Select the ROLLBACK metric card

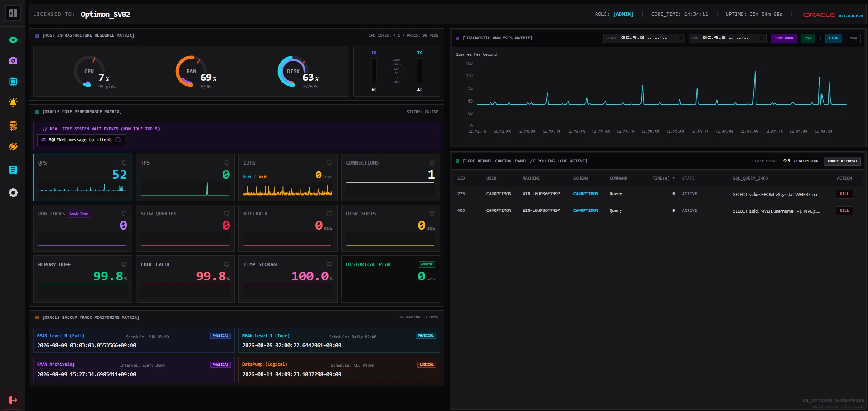(x=288, y=228)
